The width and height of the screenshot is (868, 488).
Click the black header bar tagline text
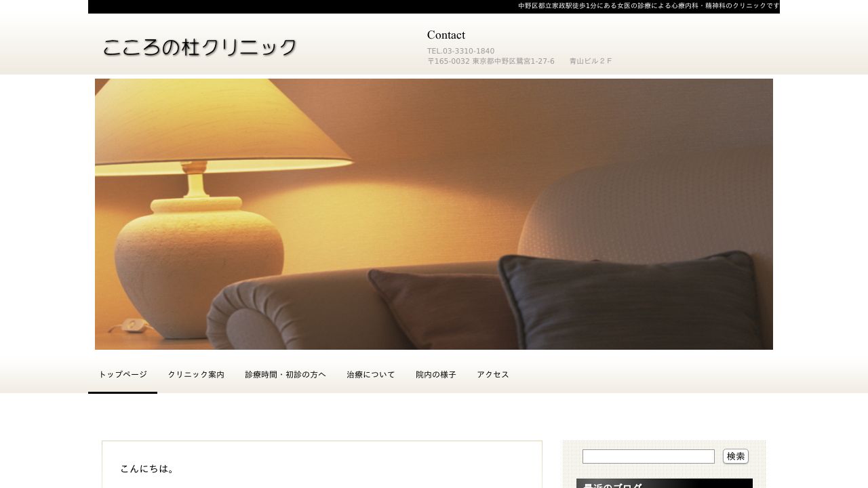coord(646,6)
